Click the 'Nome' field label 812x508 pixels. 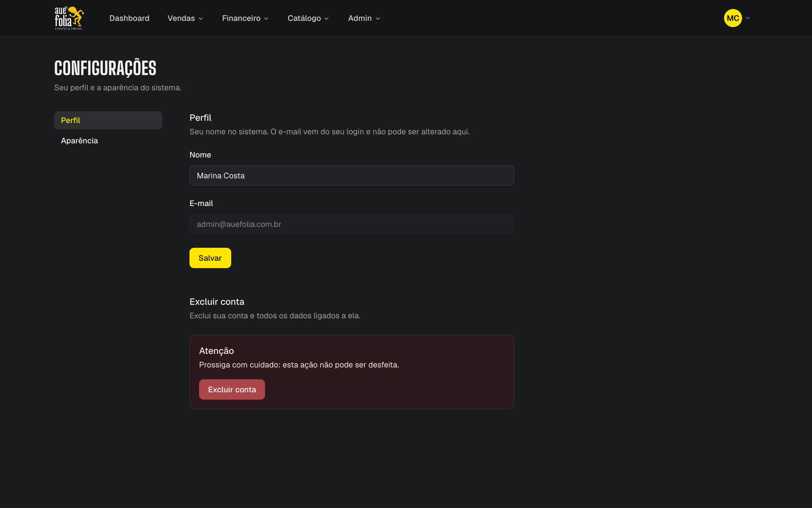200,155
